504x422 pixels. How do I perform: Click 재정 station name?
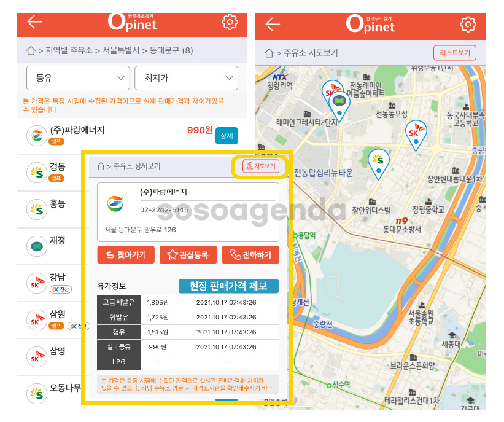tap(58, 240)
